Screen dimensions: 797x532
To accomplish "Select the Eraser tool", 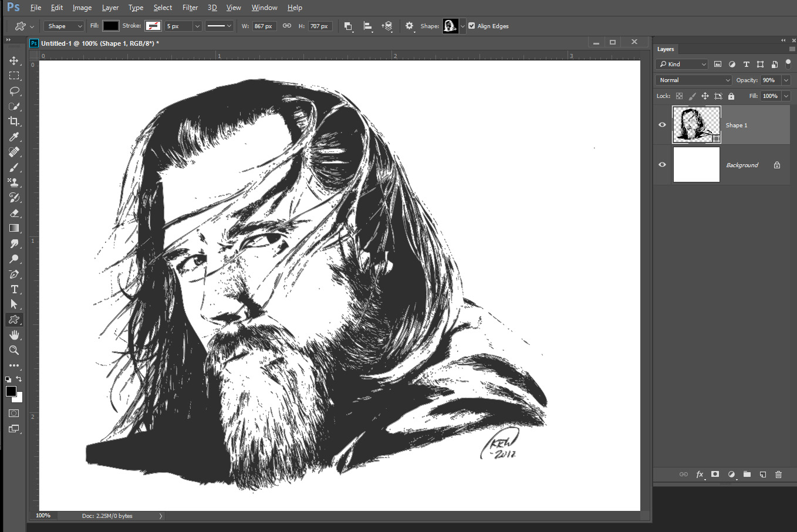I will [14, 213].
